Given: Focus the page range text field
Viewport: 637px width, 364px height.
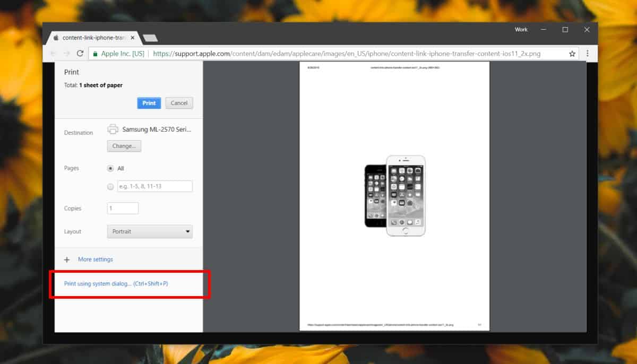Looking at the screenshot, I should point(154,186).
